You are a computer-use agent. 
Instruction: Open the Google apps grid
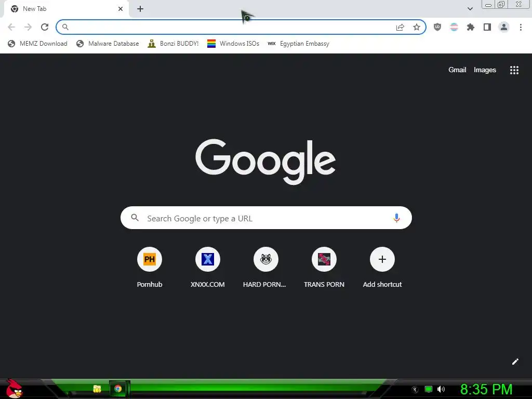514,70
